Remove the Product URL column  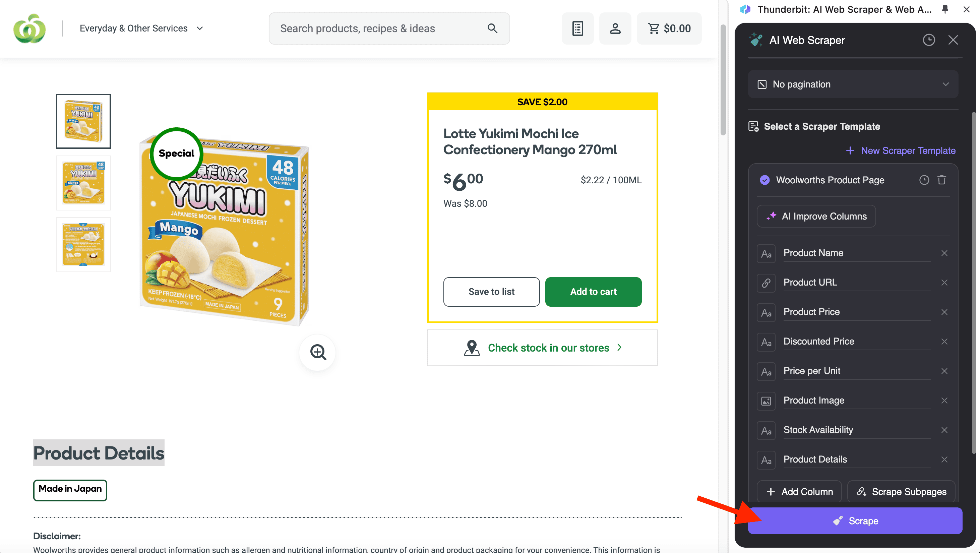(x=944, y=283)
